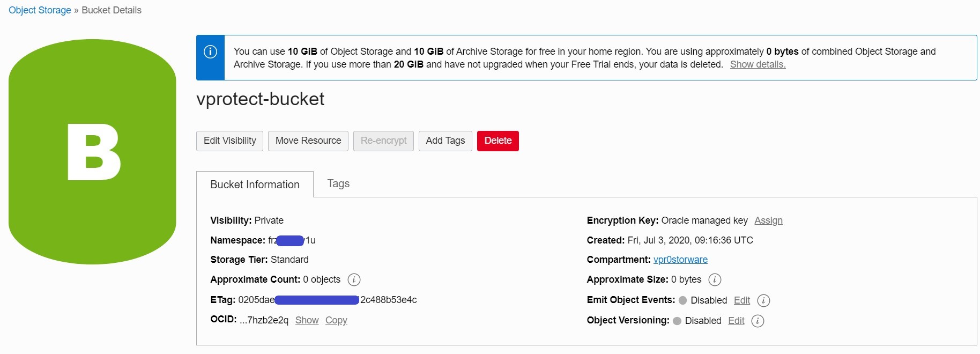
Task: Copy the OCID to clipboard
Action: pos(336,320)
